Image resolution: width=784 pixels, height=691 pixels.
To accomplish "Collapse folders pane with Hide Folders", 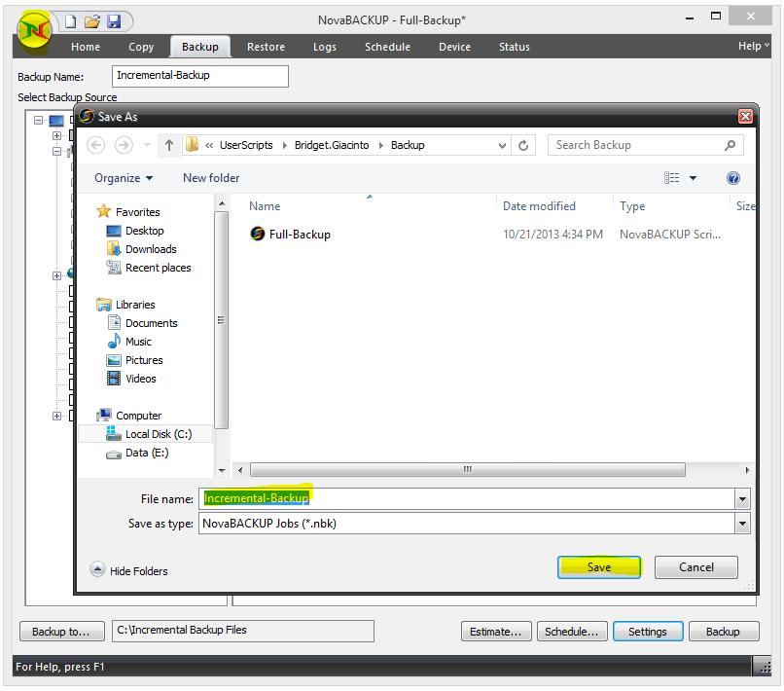I will pyautogui.click(x=129, y=570).
